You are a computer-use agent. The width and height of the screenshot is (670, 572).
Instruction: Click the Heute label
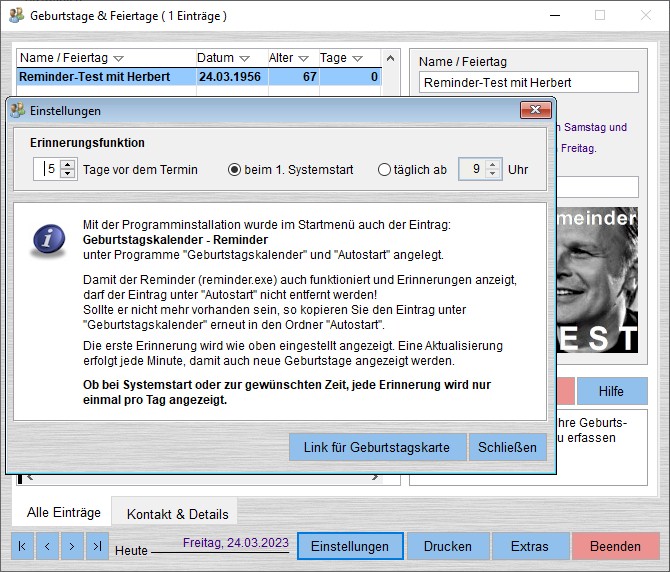(x=131, y=551)
